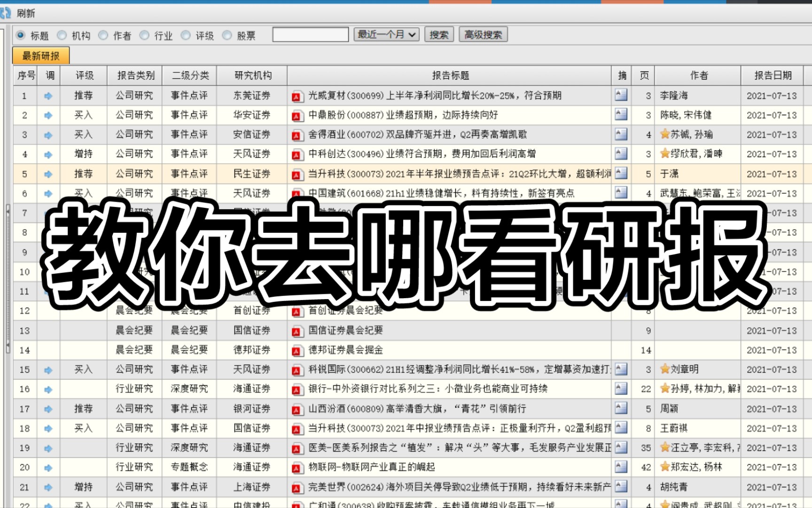Viewport: 812px width, 508px height.
Task: Click the blue arrow icon in row 20
Action: click(48, 468)
